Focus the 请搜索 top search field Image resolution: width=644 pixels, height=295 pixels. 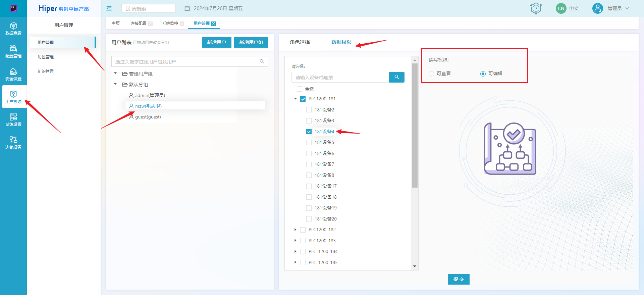pos(149,8)
